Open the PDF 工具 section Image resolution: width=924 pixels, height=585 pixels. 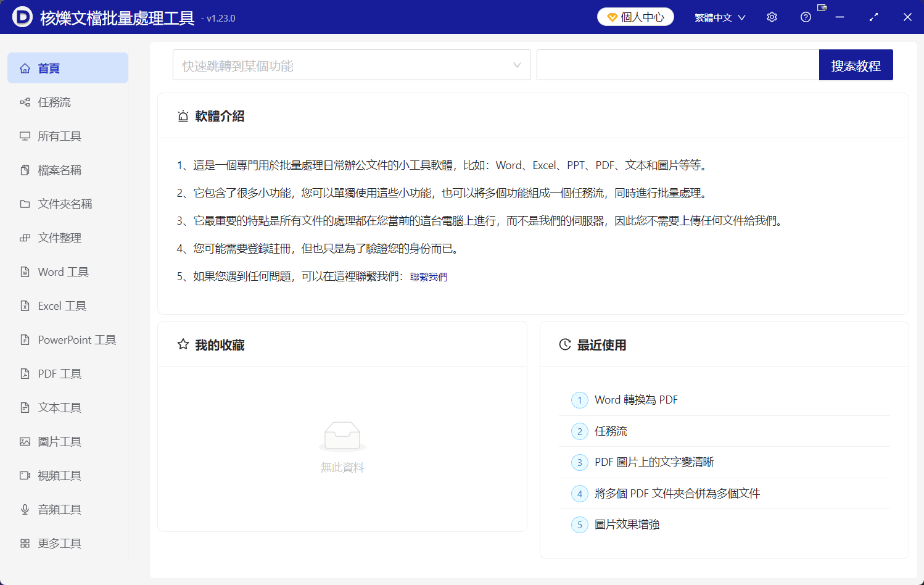coord(68,373)
